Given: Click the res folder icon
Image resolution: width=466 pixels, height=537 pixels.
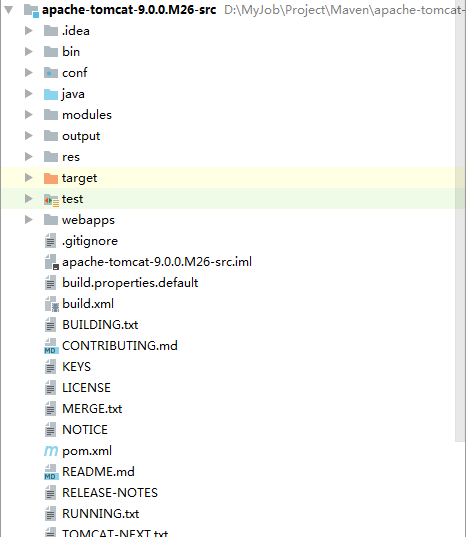Looking at the screenshot, I should click(51, 157).
